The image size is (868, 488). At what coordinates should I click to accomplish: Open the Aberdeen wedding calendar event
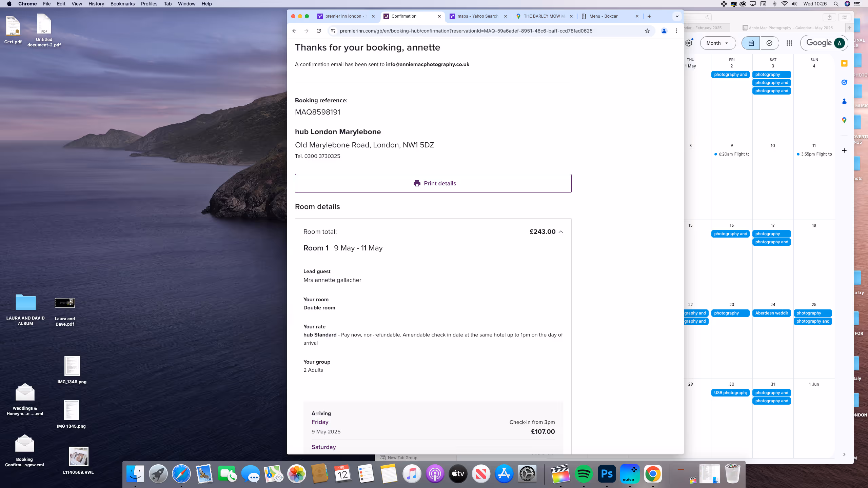(x=771, y=313)
